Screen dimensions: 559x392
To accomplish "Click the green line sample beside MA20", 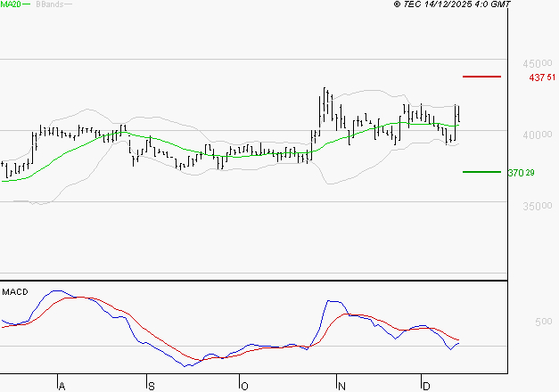I will pos(26,4).
